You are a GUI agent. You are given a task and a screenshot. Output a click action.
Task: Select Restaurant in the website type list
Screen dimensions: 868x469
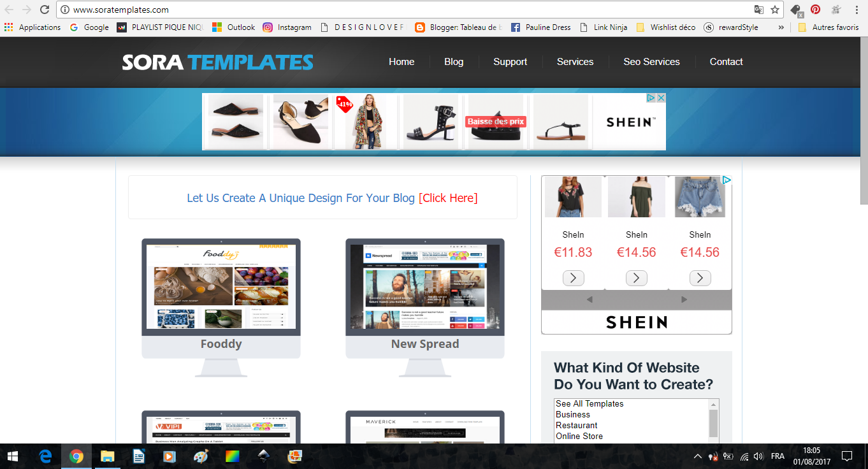point(576,425)
